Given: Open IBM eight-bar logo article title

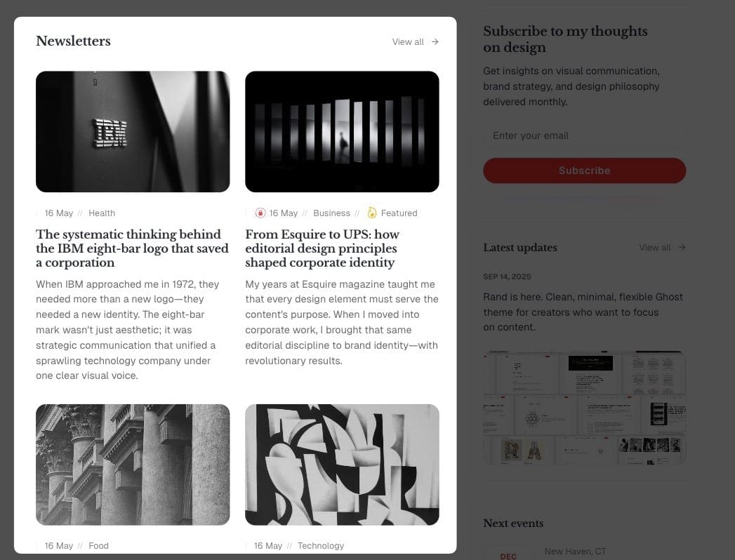Looking at the screenshot, I should [x=132, y=248].
